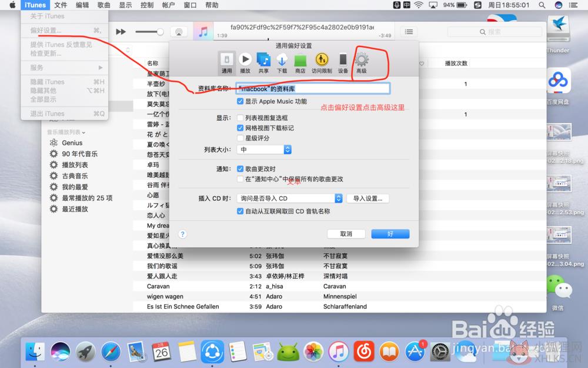Open the 文件 menu in menu bar

[61, 5]
